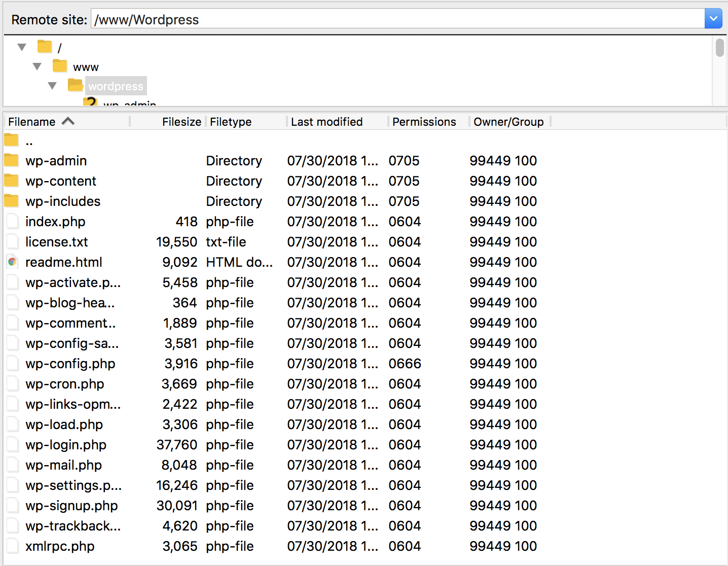Click in the Remote site path field
Screen dimensions: 728x566
pyautogui.click(x=395, y=19)
